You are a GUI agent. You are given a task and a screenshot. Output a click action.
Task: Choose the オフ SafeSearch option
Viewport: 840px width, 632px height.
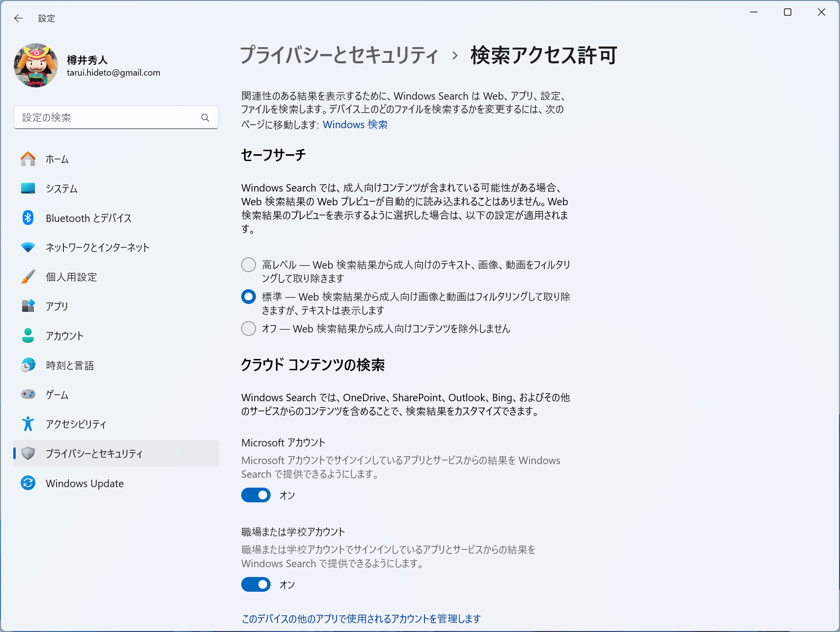tap(248, 328)
